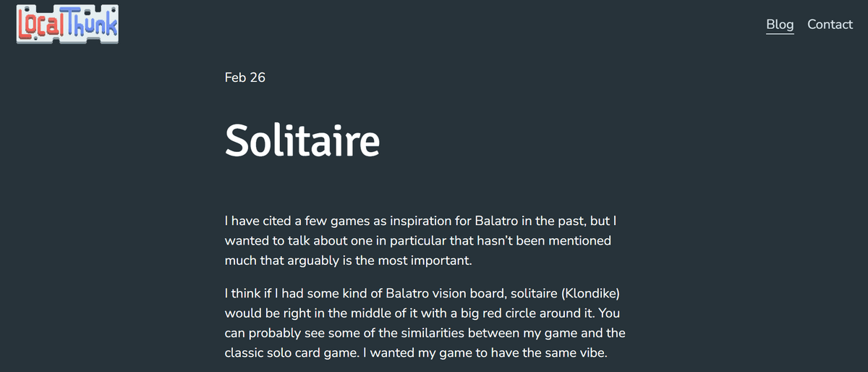Click the line starting "I think if I had"
The height and width of the screenshot is (372, 868).
coord(422,295)
